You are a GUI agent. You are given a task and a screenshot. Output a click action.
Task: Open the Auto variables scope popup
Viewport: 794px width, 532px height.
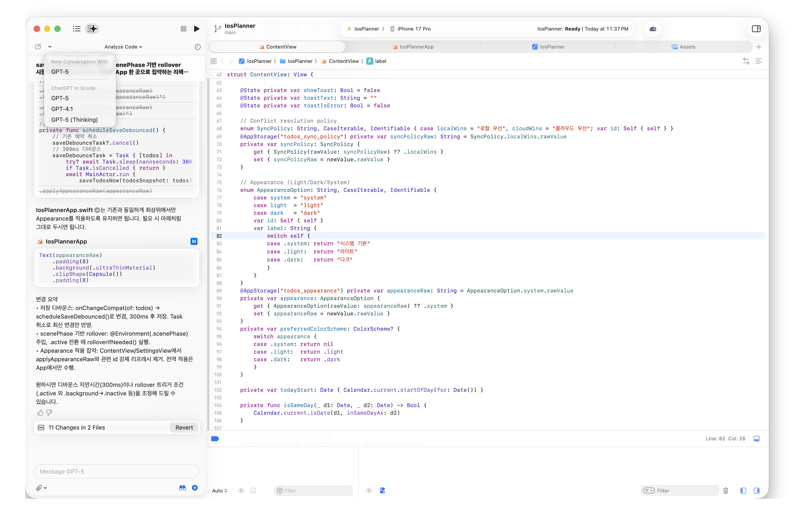coord(220,491)
